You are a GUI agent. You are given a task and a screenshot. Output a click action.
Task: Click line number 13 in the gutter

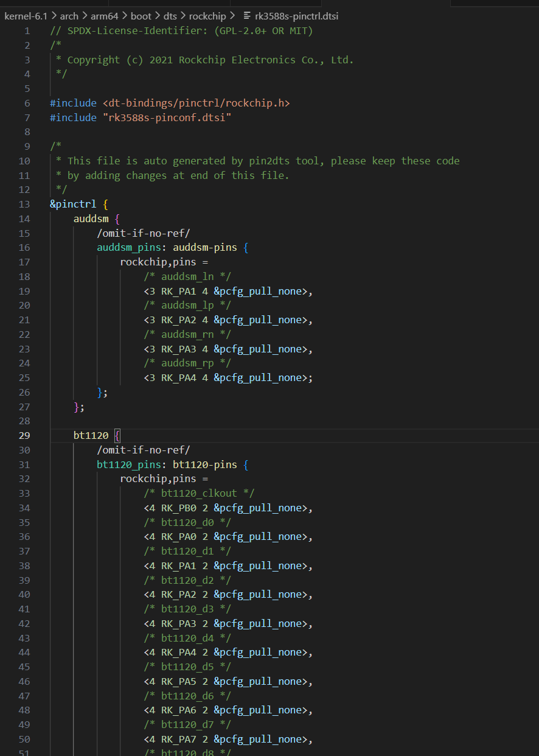[x=24, y=205]
